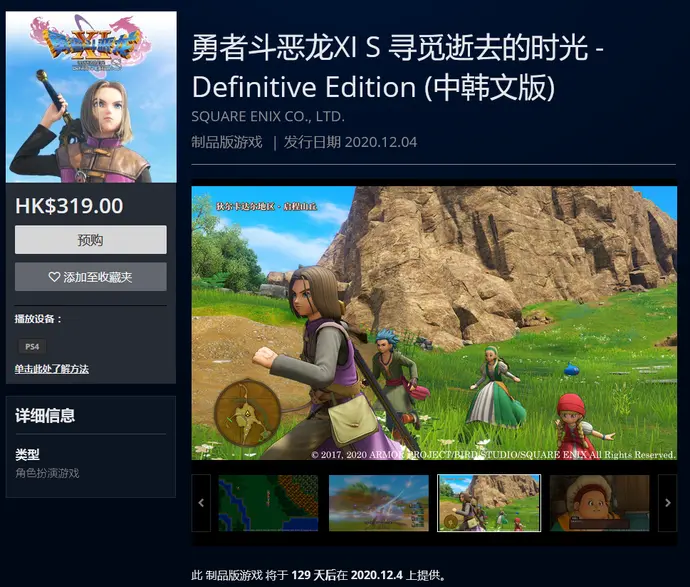Open the retro 2D map screenshot thumbnail

[x=268, y=503]
